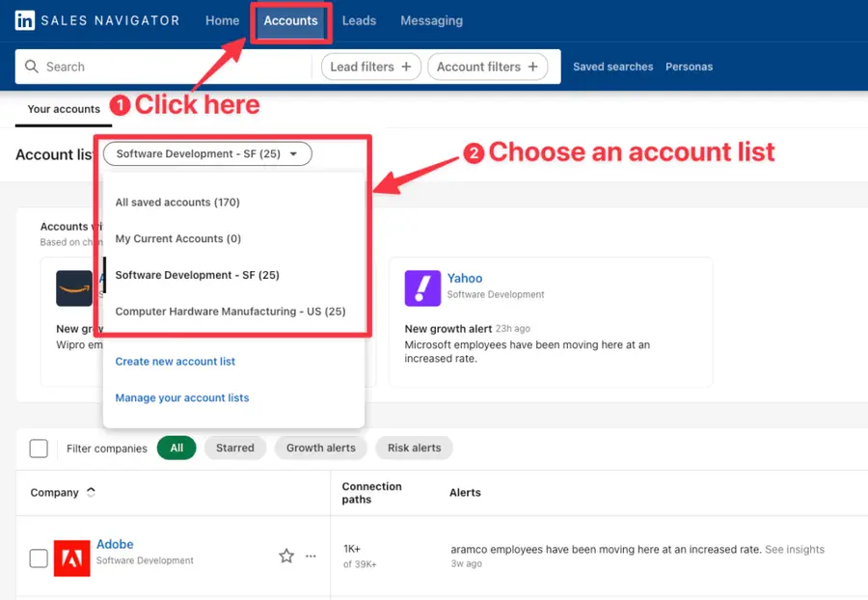The height and width of the screenshot is (600, 868).
Task: Select the checkbox on Adobe's row
Action: [39, 556]
